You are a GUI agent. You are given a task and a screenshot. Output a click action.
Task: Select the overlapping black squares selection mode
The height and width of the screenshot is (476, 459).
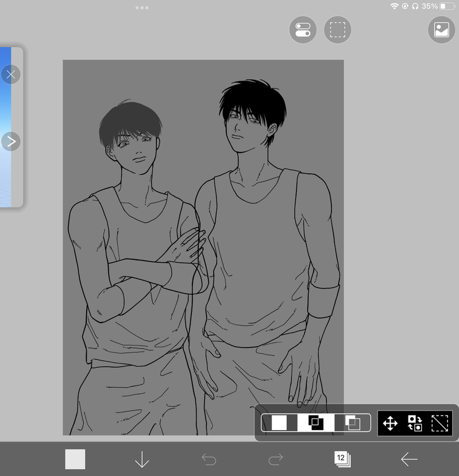pos(316,423)
